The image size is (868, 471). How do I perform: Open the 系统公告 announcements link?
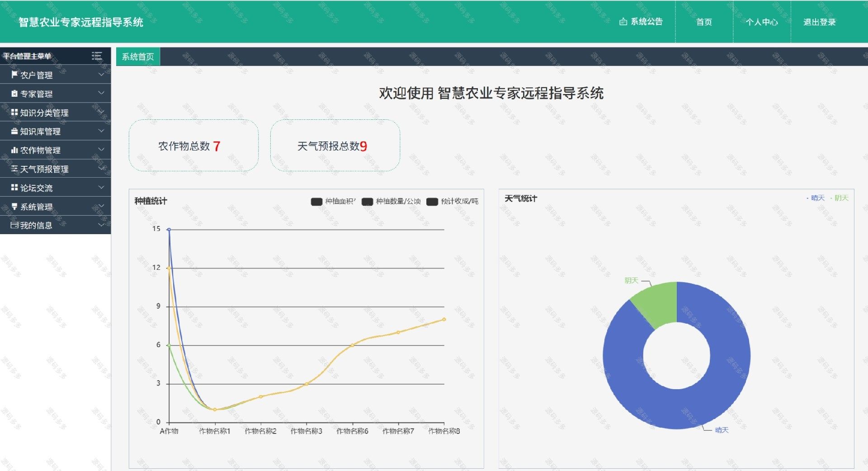(x=641, y=22)
